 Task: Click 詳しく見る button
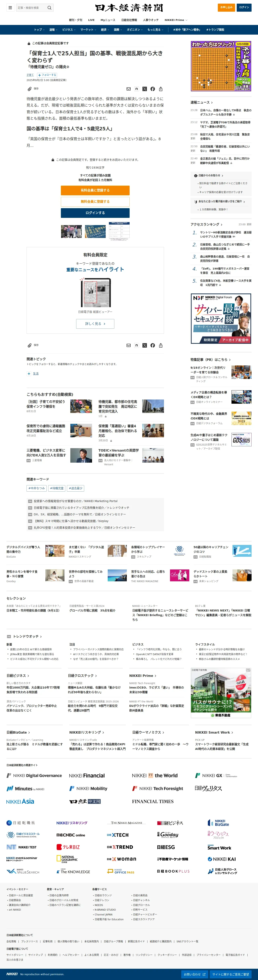pos(95,324)
